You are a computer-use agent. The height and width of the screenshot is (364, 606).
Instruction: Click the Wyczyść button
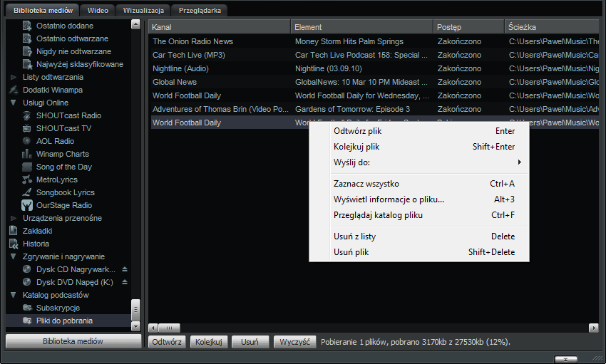[x=295, y=342]
